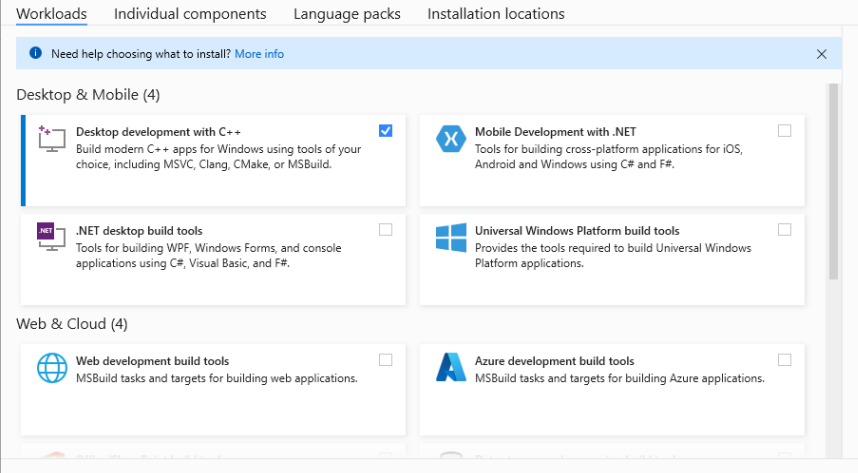Viewport: 858px width, 473px height.
Task: Go to the Installation locations tab
Action: point(496,14)
